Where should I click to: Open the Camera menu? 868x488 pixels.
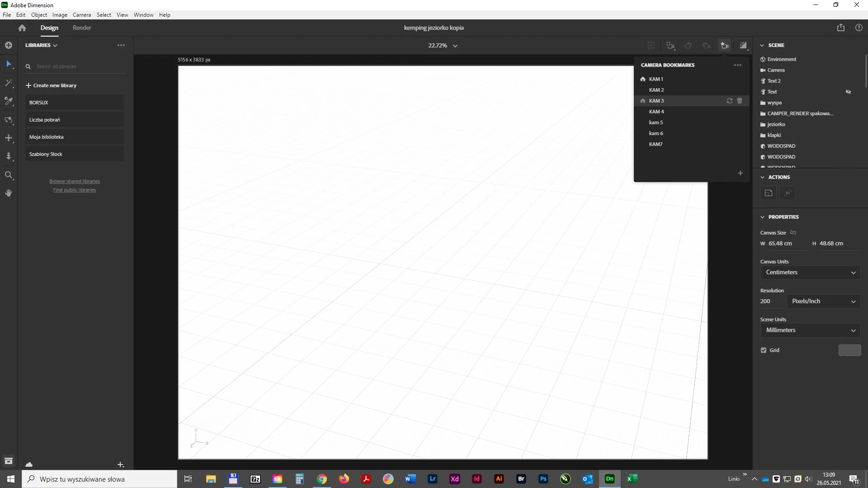pyautogui.click(x=82, y=15)
